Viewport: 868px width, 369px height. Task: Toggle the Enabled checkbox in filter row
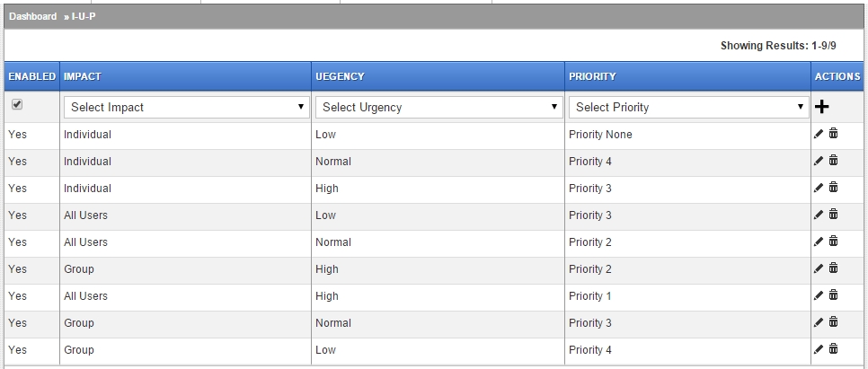click(x=17, y=104)
